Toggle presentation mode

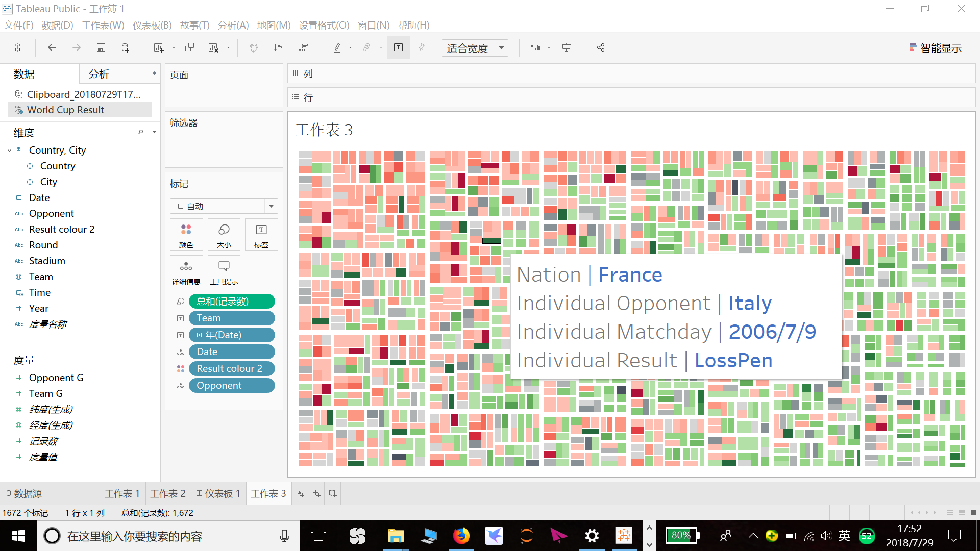click(566, 47)
